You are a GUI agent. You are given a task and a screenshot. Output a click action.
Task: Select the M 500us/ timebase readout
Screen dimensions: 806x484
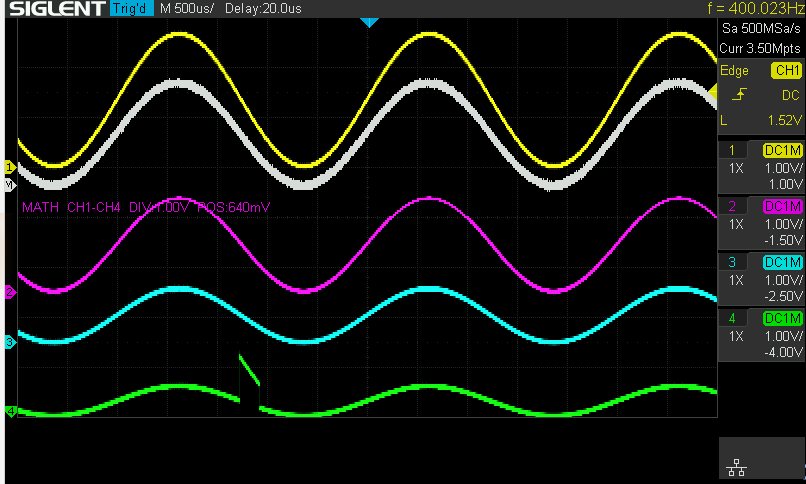point(187,9)
